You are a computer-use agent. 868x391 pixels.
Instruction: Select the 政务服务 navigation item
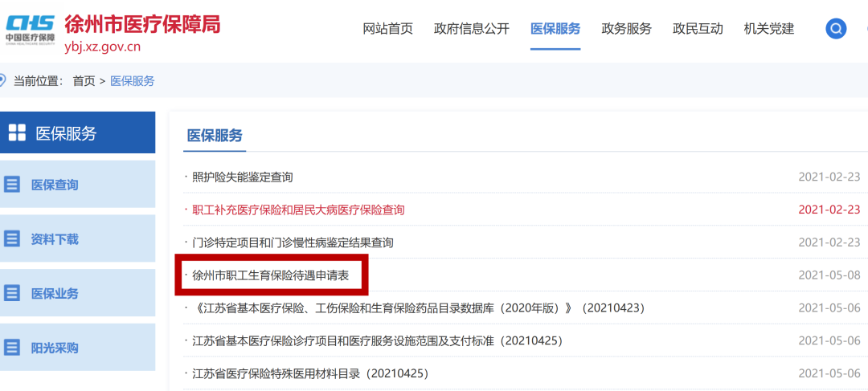click(x=626, y=29)
